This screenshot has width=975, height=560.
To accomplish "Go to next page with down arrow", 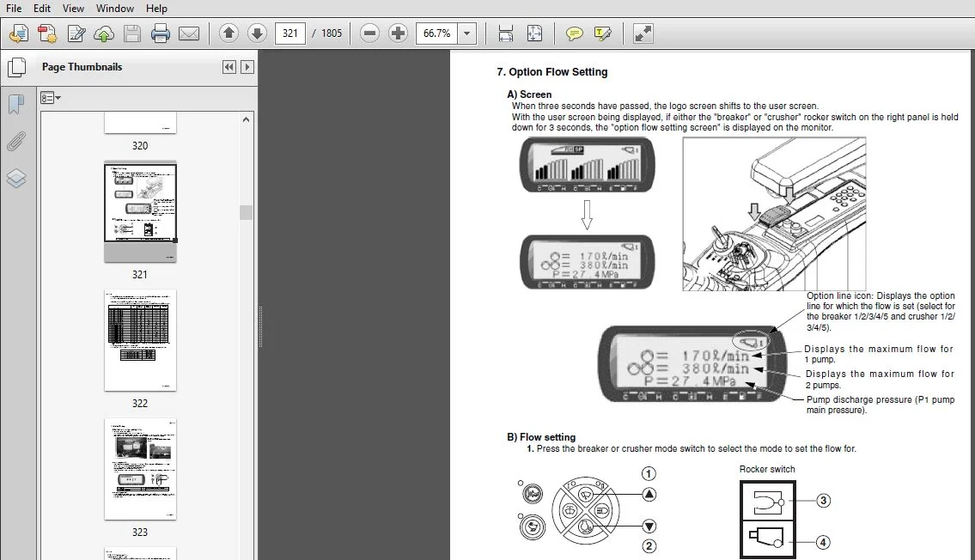I will point(257,33).
